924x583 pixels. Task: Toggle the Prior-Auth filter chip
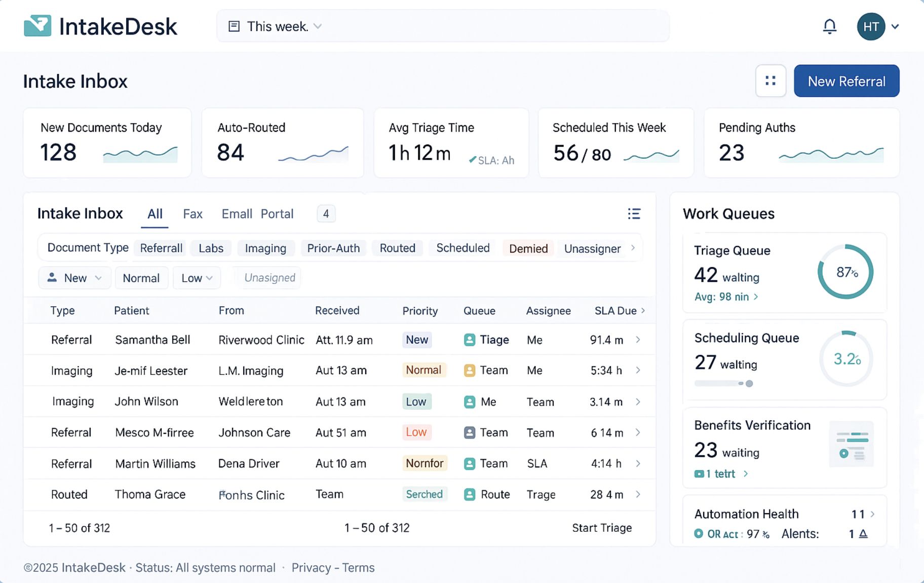pyautogui.click(x=333, y=248)
